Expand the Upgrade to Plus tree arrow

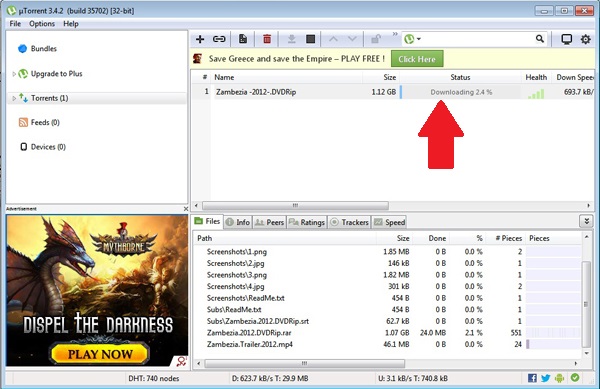[x=14, y=74]
